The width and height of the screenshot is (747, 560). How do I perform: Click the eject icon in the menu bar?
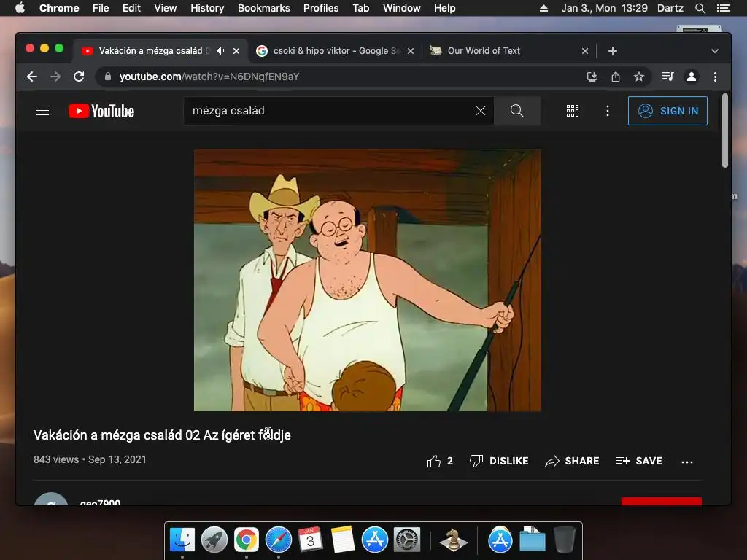pyautogui.click(x=543, y=8)
